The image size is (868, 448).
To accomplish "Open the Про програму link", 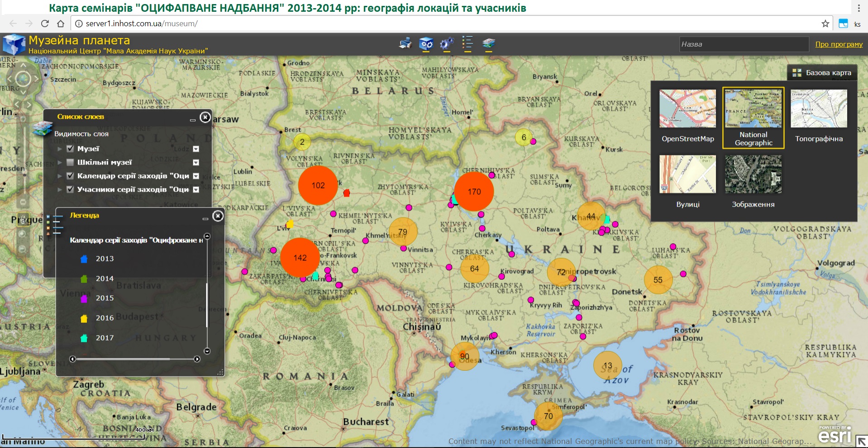I will pyautogui.click(x=839, y=44).
